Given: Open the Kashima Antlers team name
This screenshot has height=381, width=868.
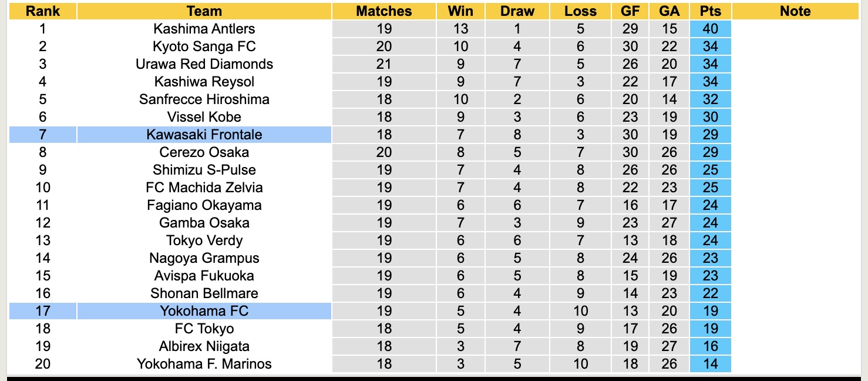Looking at the screenshot, I should point(204,29).
